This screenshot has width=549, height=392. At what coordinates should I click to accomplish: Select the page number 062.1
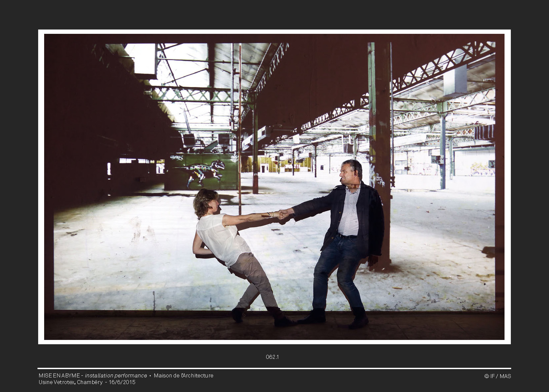click(x=272, y=357)
